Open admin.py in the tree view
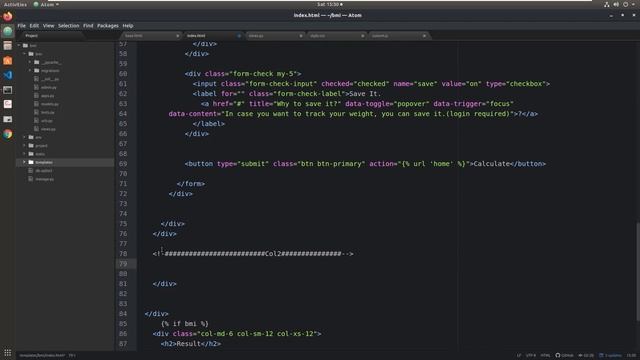Screen dimensions: 640x360 pos(49,87)
